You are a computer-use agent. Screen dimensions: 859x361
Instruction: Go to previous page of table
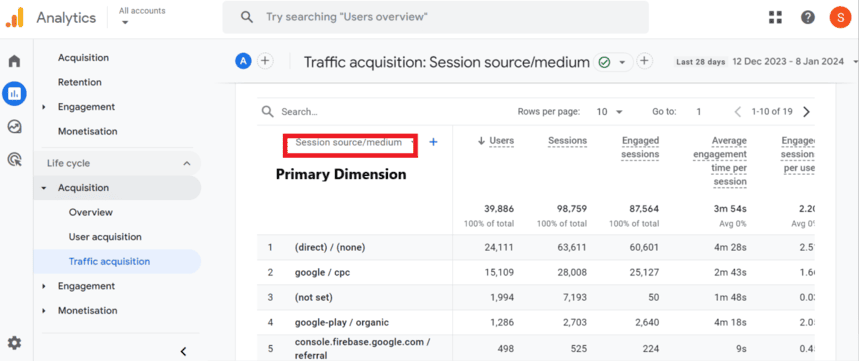tap(737, 112)
